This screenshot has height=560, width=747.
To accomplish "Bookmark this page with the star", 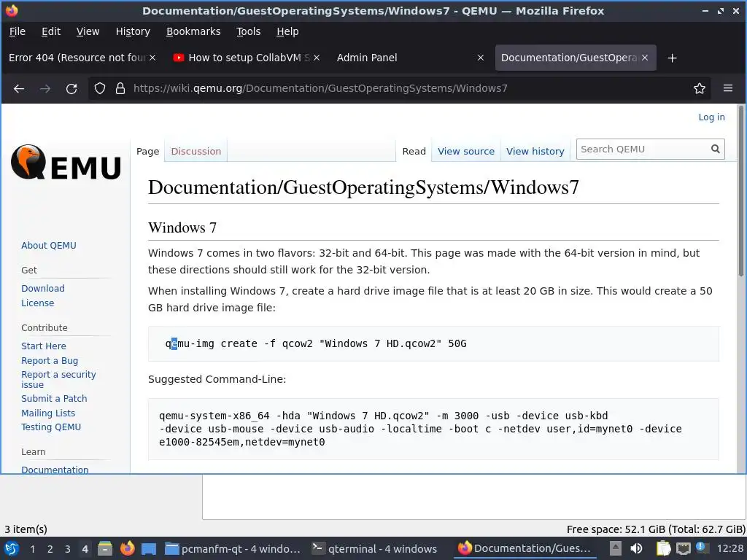I will click(700, 88).
